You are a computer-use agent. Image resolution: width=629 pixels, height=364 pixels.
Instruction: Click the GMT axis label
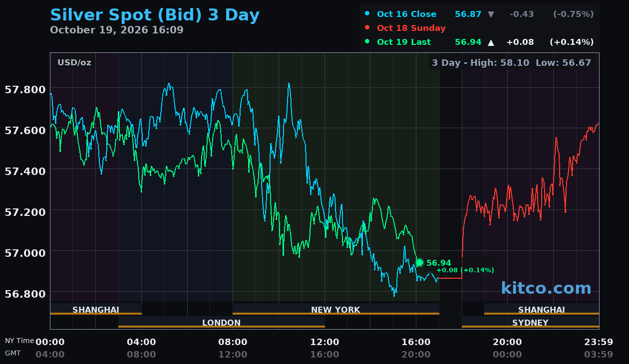tap(13, 353)
